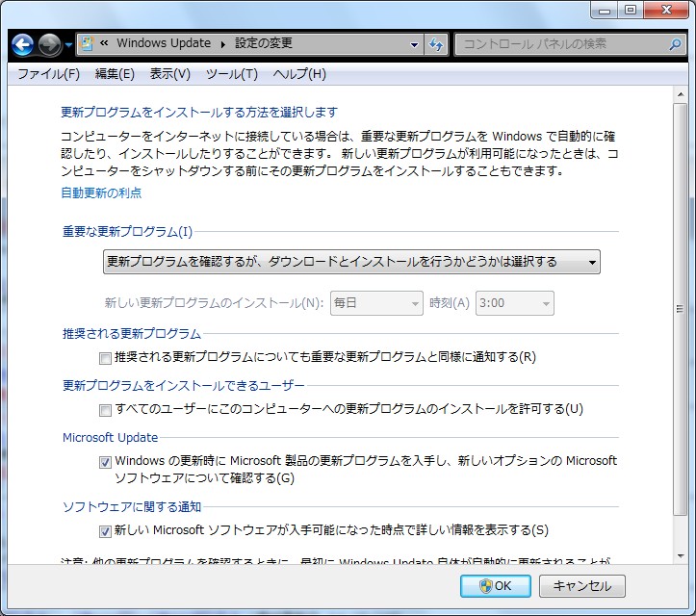Open the 表示(V) menu

click(x=170, y=74)
